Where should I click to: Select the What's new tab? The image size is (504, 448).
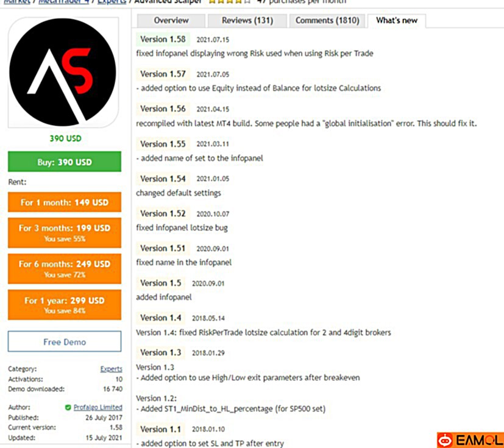(x=397, y=21)
